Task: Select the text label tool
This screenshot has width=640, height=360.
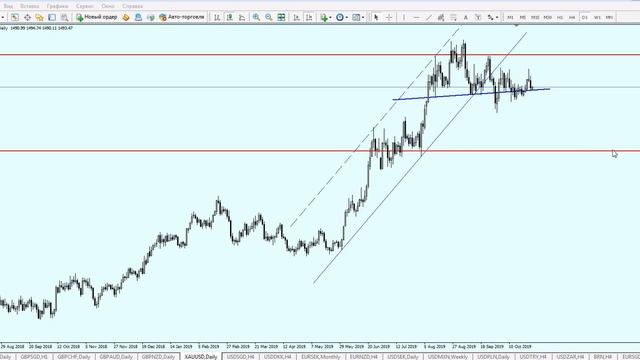Action: [478, 17]
